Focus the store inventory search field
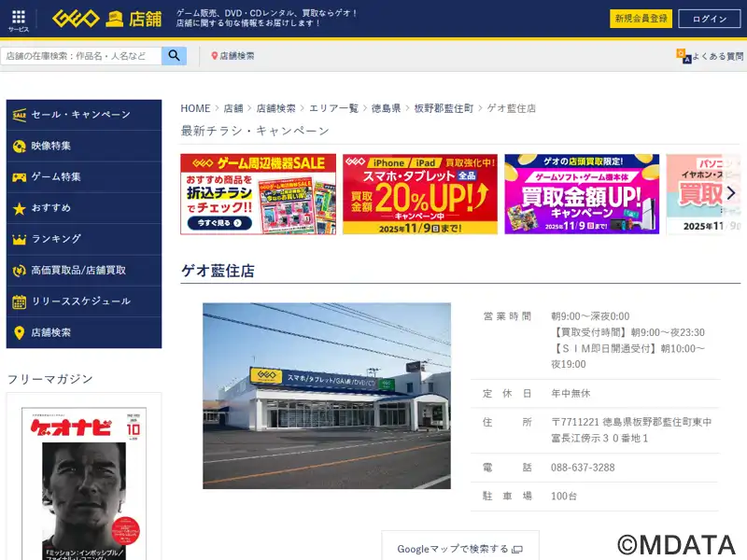The image size is (747, 560). [81, 56]
